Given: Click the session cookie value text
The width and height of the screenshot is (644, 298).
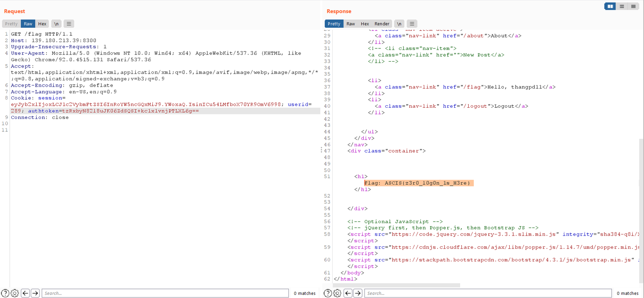Looking at the screenshot, I should (x=146, y=105).
